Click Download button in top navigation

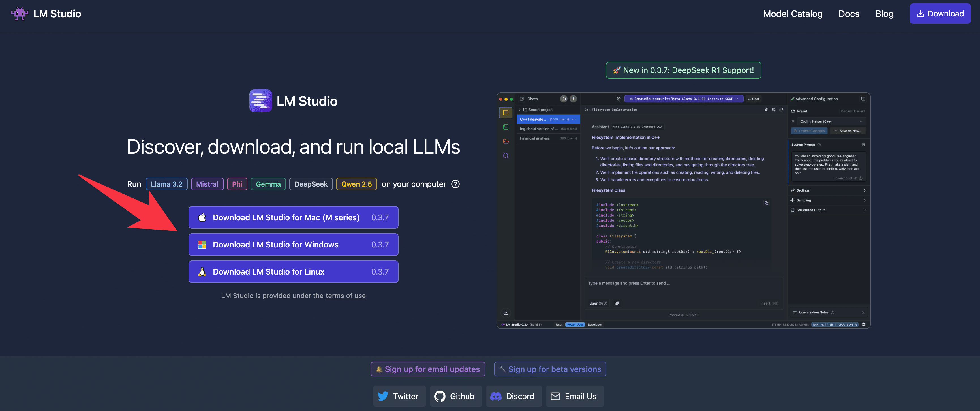[x=940, y=14]
